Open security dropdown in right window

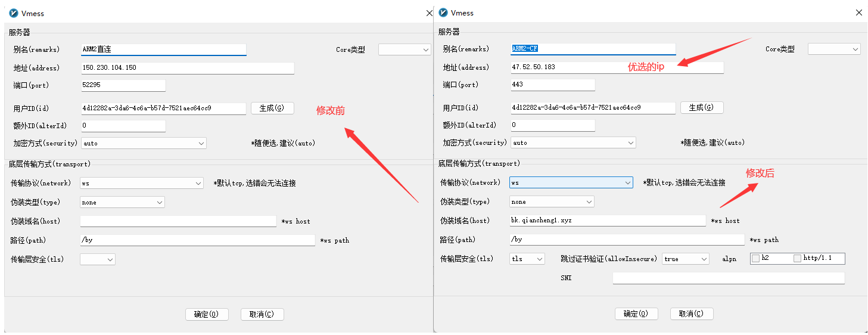point(573,142)
